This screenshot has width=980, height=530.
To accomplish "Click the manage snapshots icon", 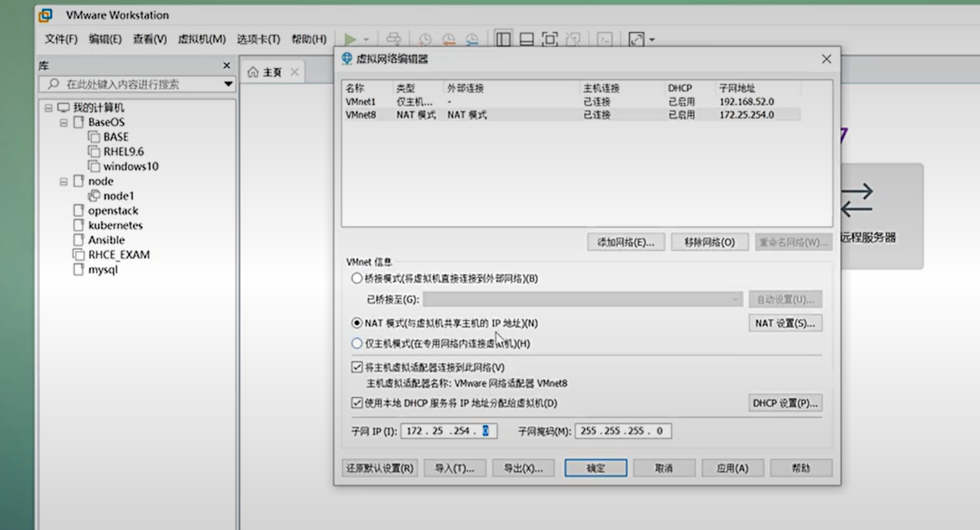I will coord(472,39).
